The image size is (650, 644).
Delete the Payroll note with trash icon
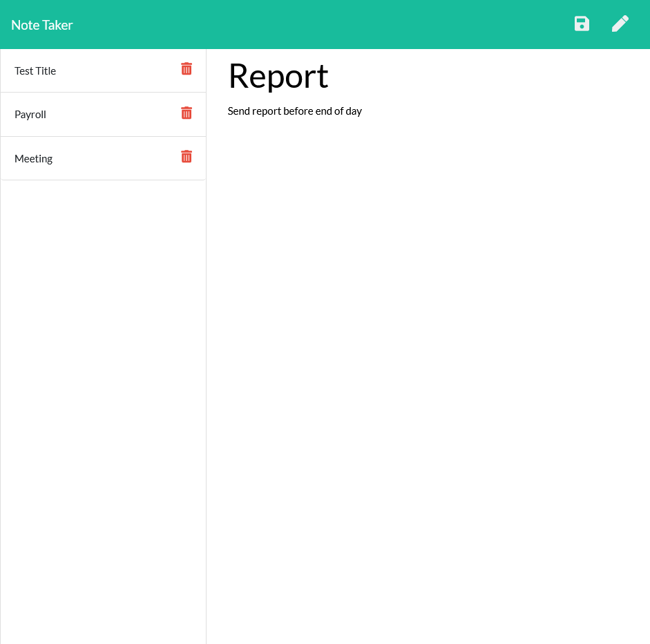(x=187, y=113)
